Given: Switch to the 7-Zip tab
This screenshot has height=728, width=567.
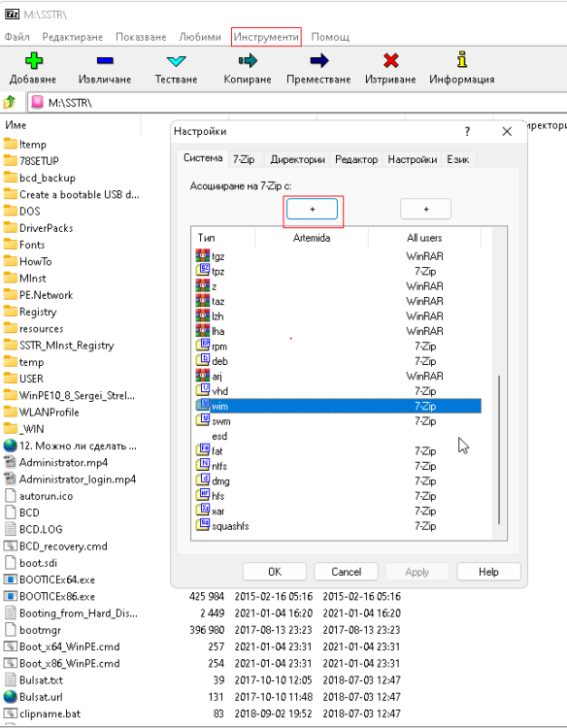Looking at the screenshot, I should [244, 159].
